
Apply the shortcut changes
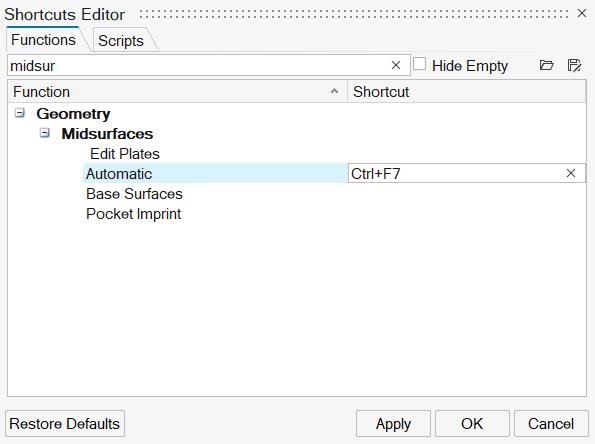click(x=393, y=424)
